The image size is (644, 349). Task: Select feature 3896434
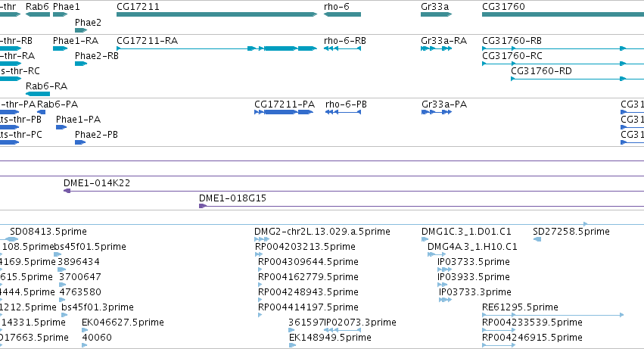(x=61, y=270)
